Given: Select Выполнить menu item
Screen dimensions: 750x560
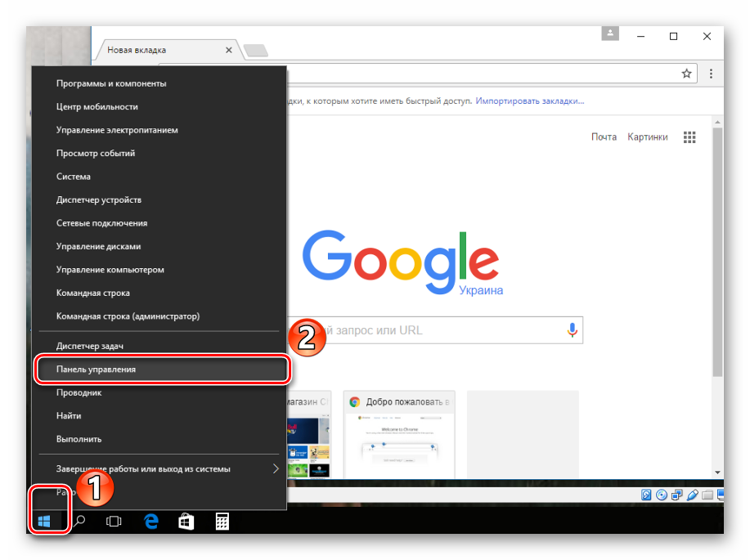Looking at the screenshot, I should [x=159, y=439].
